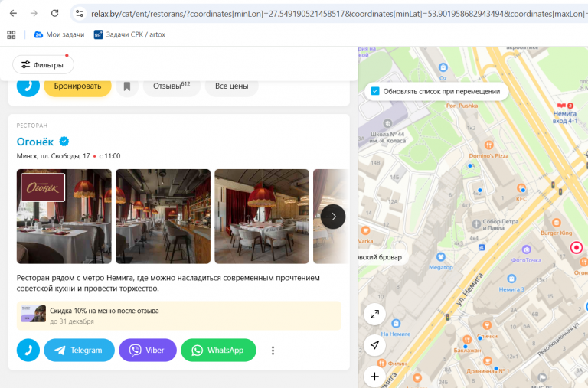Contact Огонёк via Telegram

coord(79,351)
